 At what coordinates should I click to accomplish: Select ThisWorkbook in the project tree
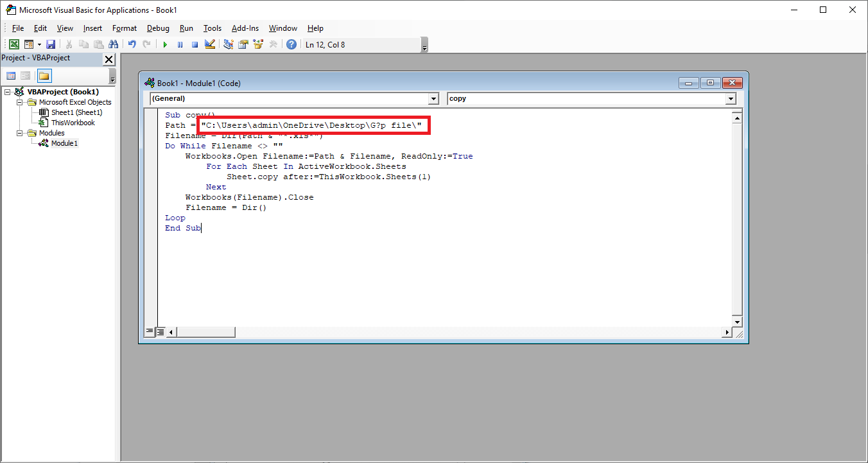click(x=73, y=123)
